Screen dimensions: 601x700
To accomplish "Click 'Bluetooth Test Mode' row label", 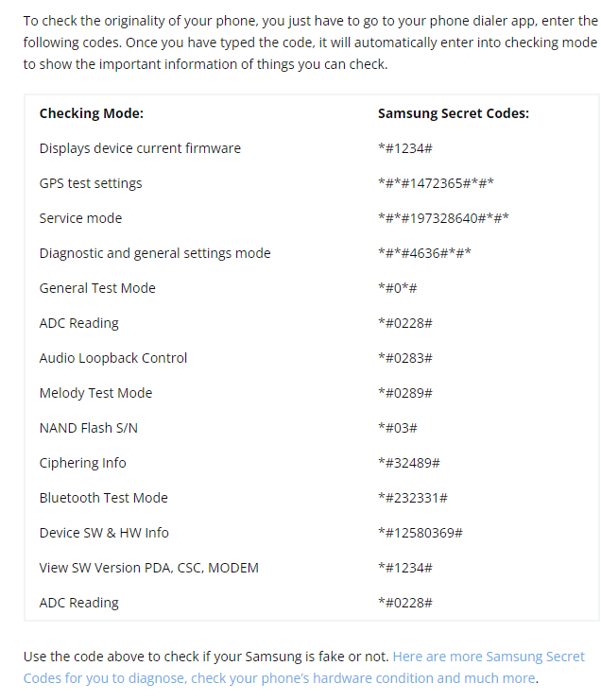I will pyautogui.click(x=103, y=498).
